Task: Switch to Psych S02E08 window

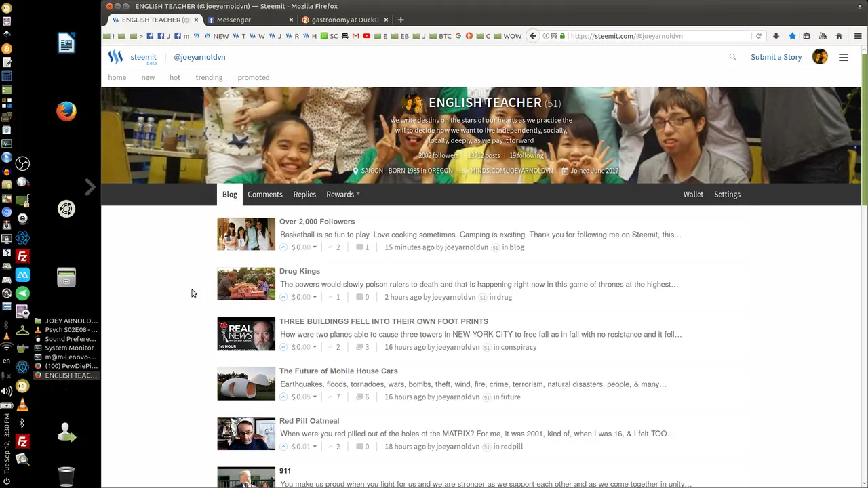Action: (x=65, y=330)
